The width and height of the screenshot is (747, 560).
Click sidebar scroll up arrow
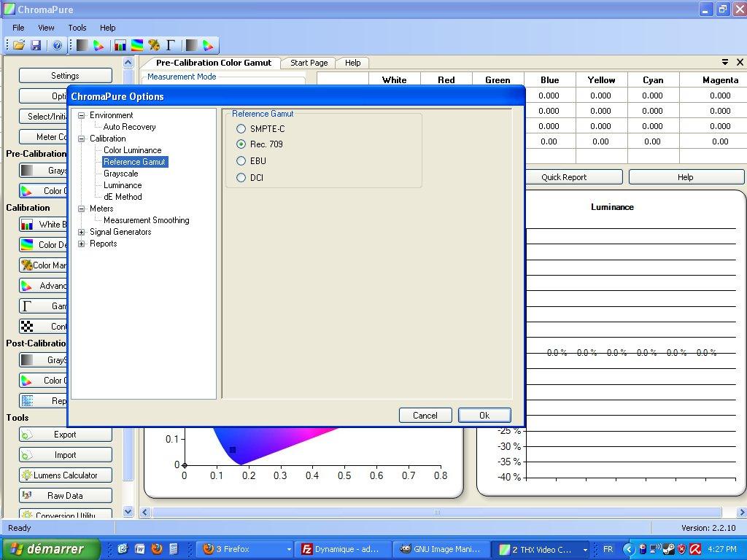(128, 63)
